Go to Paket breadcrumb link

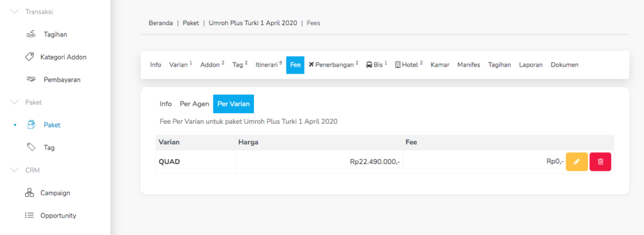pos(191,23)
